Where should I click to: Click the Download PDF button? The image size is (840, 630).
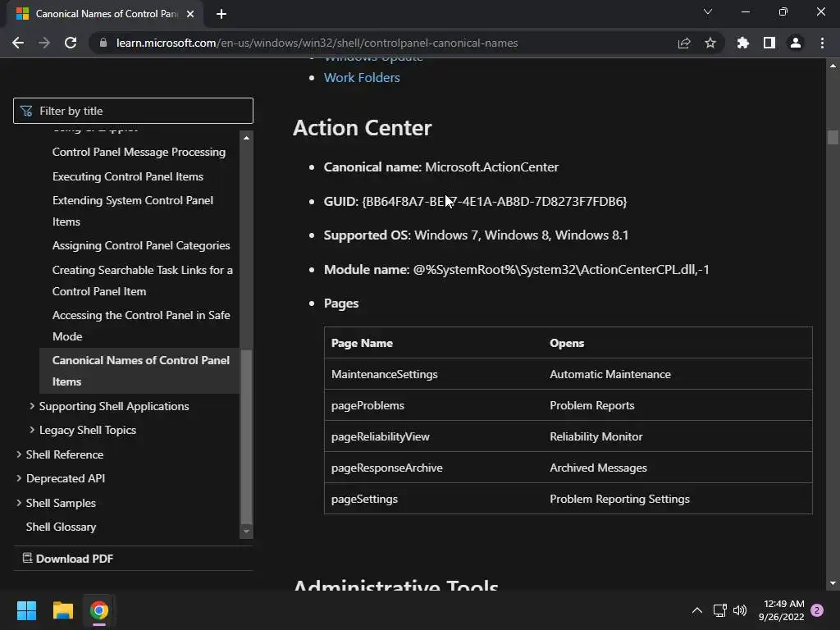tap(68, 559)
